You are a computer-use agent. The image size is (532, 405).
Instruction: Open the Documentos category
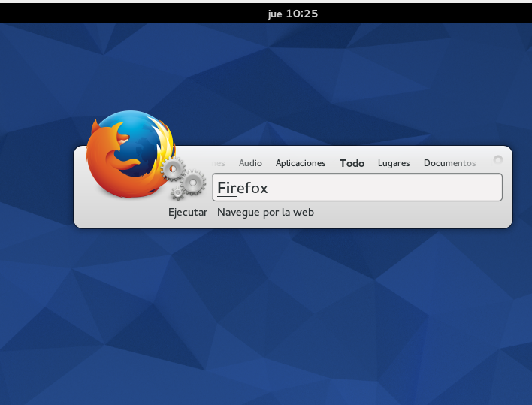[x=449, y=163]
